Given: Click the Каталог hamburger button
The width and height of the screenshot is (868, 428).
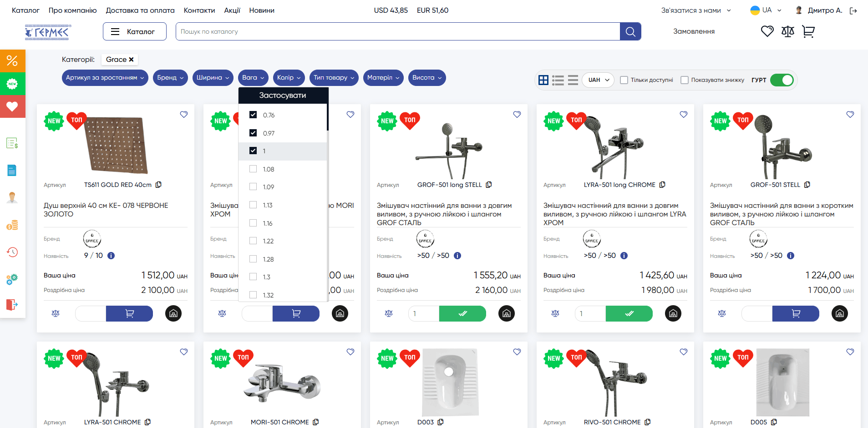Looking at the screenshot, I should pos(135,31).
